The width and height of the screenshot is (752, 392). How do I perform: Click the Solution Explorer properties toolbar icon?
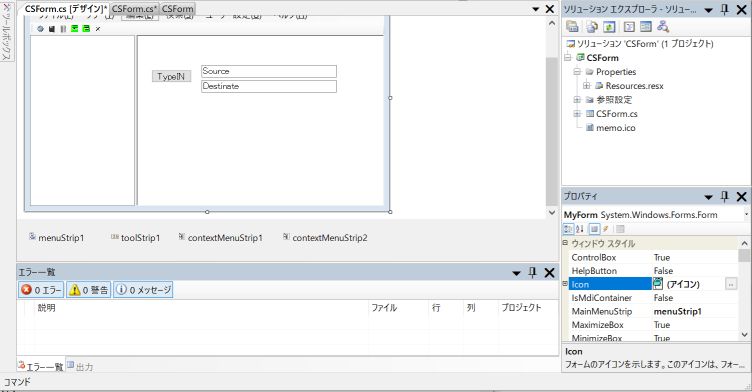[572, 27]
